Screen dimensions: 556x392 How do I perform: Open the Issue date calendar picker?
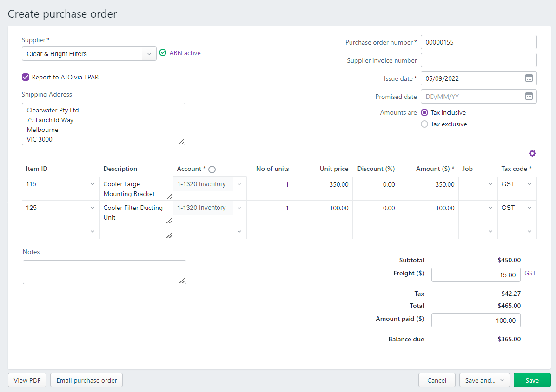pos(529,78)
